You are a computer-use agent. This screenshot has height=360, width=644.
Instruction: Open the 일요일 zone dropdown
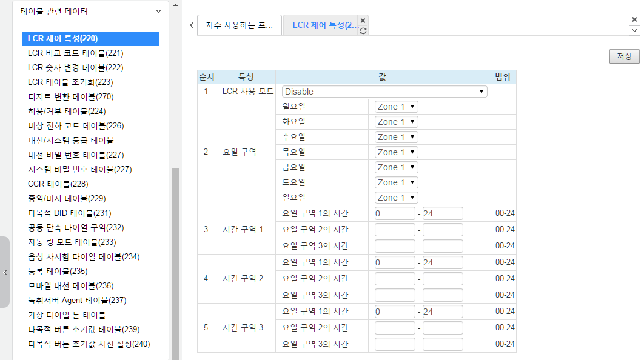[x=397, y=198]
